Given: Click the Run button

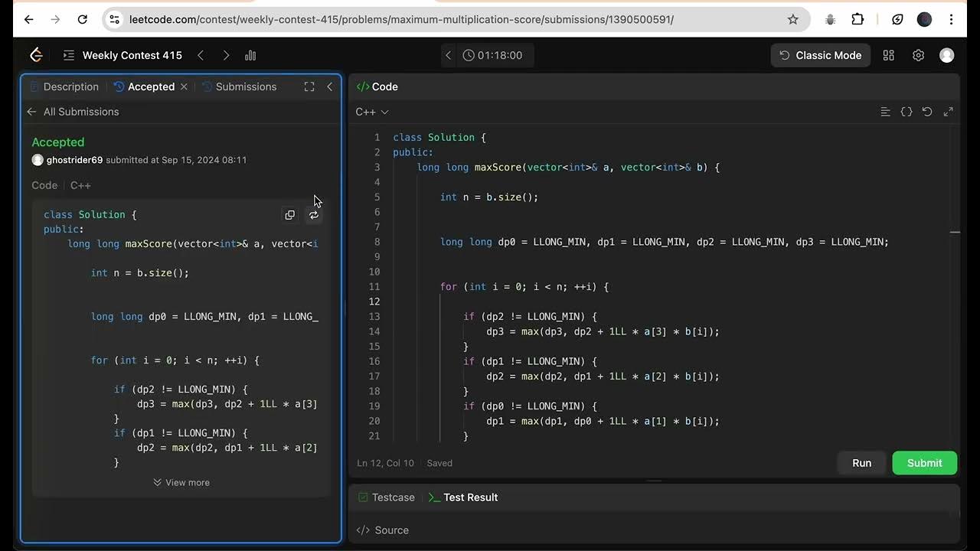Looking at the screenshot, I should point(862,463).
